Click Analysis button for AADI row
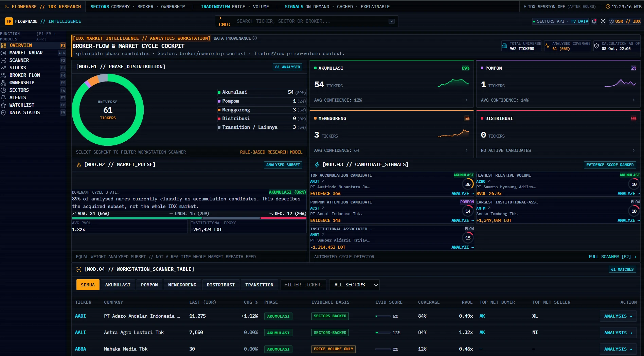 (618, 316)
